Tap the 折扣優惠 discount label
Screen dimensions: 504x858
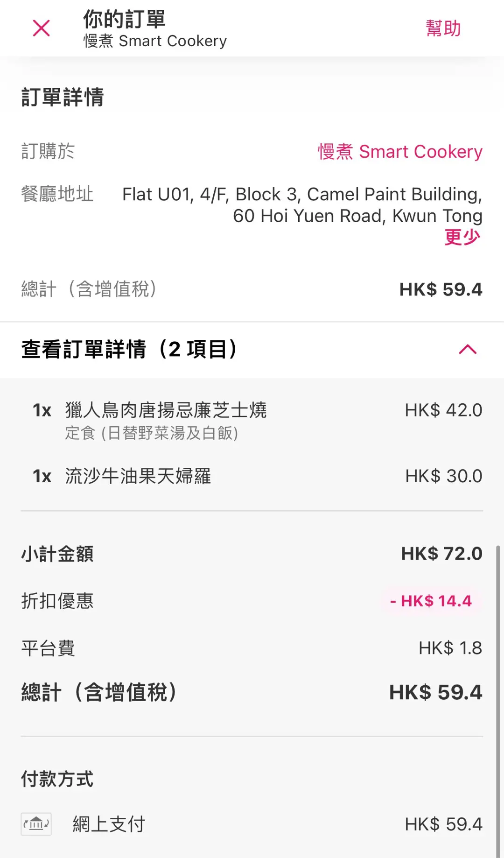[57, 601]
